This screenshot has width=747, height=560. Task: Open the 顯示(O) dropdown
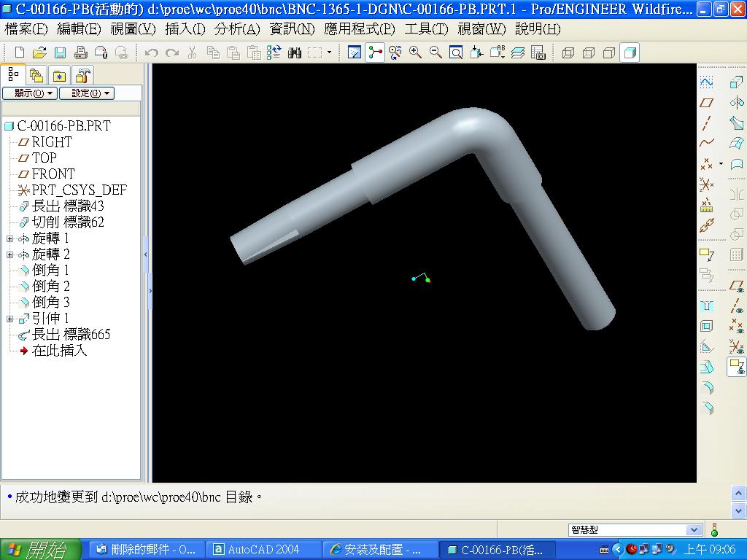point(30,93)
